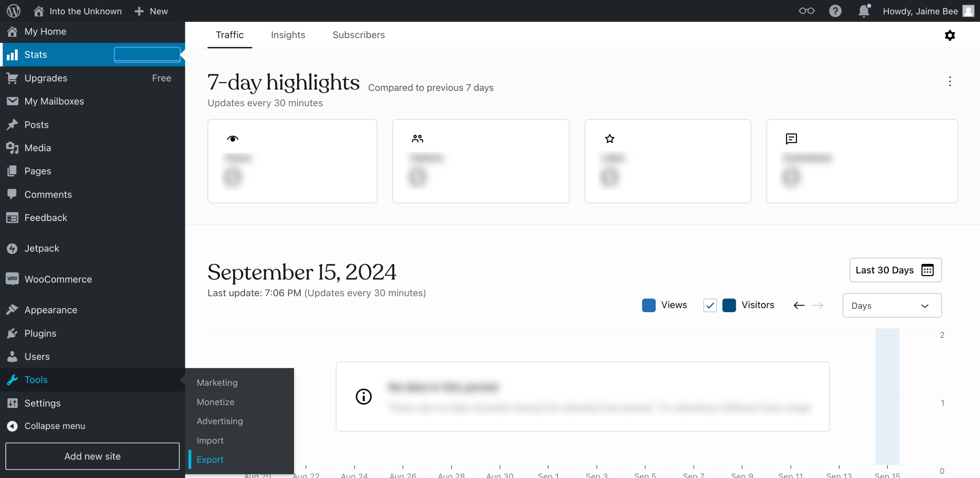Select Export in the Tools submenu
Viewport: 980px width, 478px height.
pyautogui.click(x=210, y=460)
